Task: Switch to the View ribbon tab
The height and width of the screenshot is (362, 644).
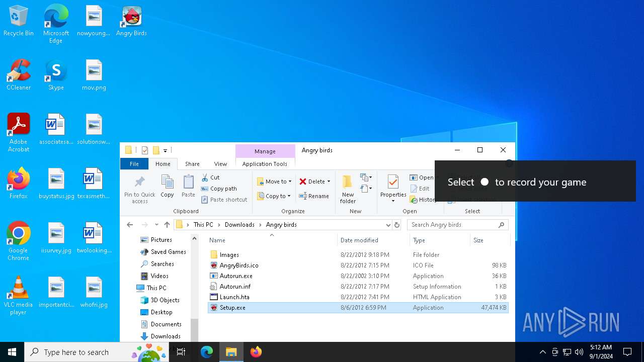Action: pyautogui.click(x=220, y=164)
